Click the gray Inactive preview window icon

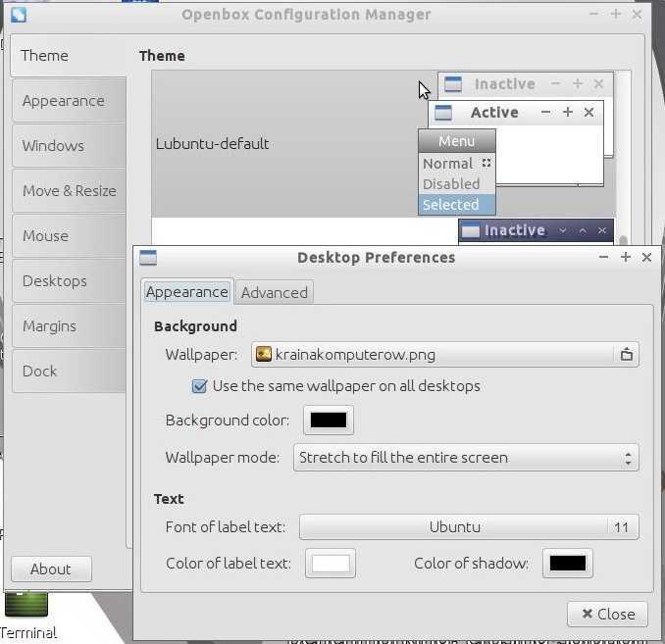click(452, 84)
